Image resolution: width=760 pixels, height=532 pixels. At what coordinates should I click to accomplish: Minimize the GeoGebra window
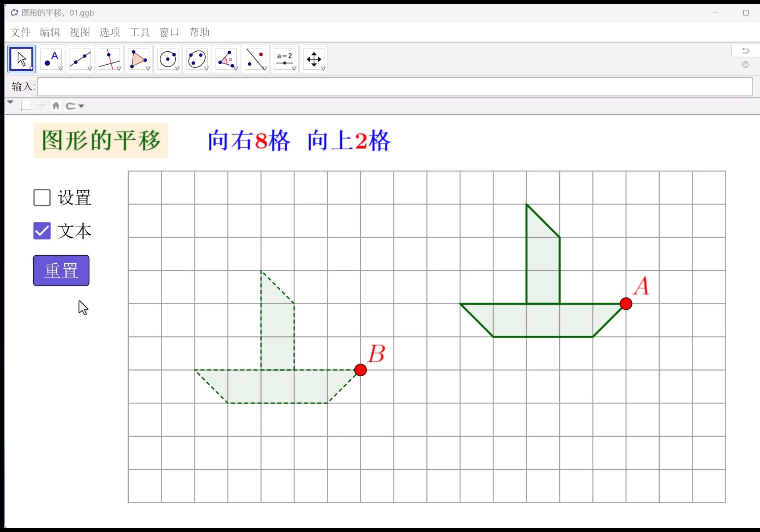(x=715, y=13)
